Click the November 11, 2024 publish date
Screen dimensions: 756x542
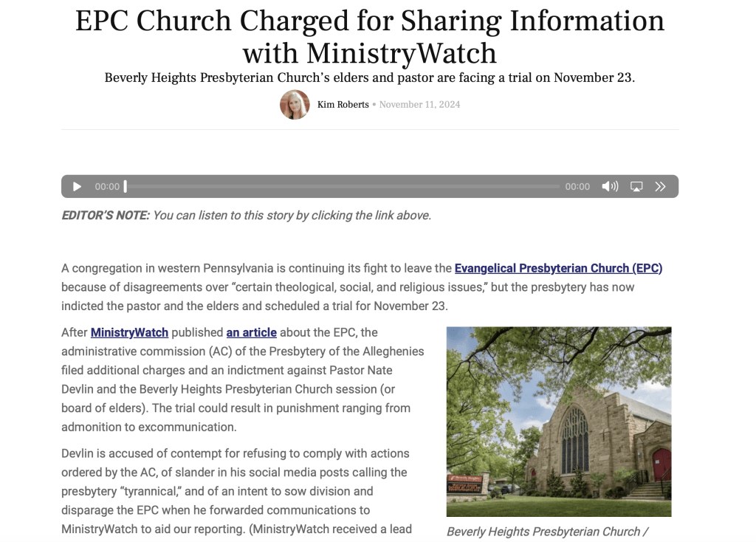419,105
